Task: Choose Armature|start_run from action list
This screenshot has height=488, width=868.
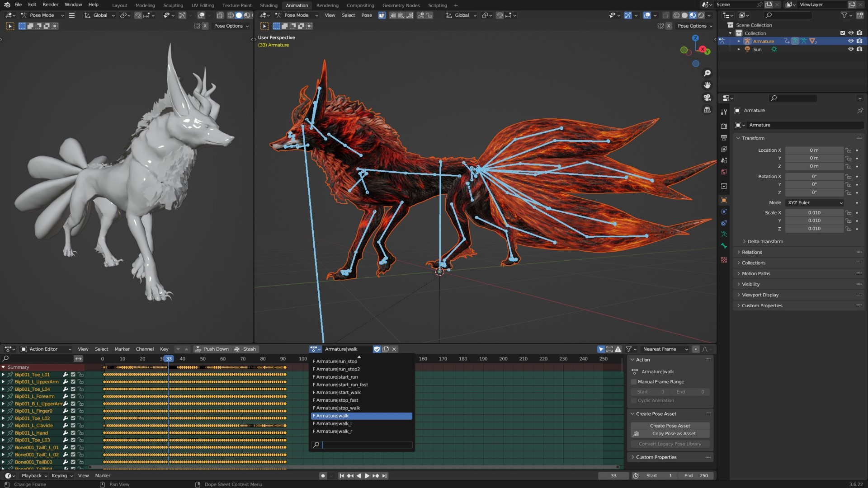Action: (x=362, y=377)
